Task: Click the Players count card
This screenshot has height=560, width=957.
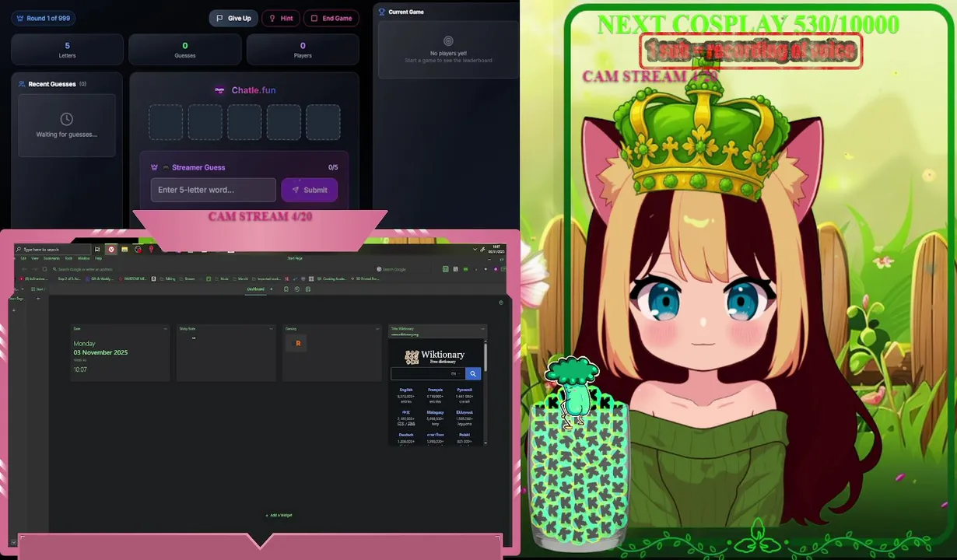Action: tap(303, 50)
